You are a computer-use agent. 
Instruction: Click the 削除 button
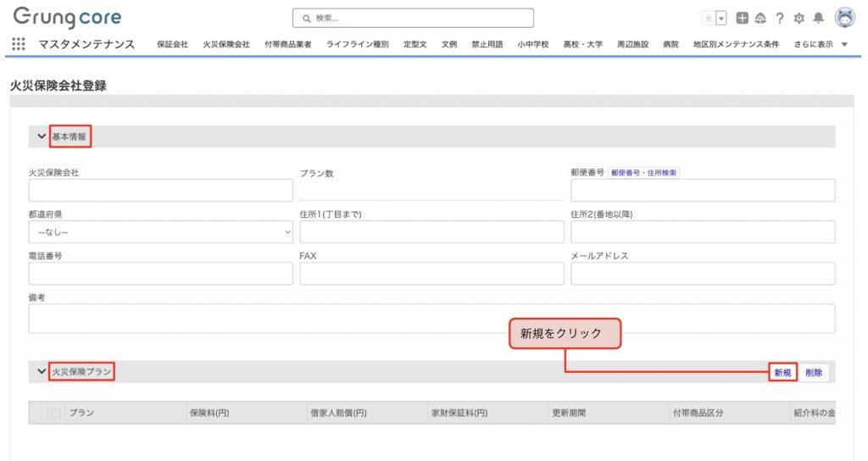point(814,373)
